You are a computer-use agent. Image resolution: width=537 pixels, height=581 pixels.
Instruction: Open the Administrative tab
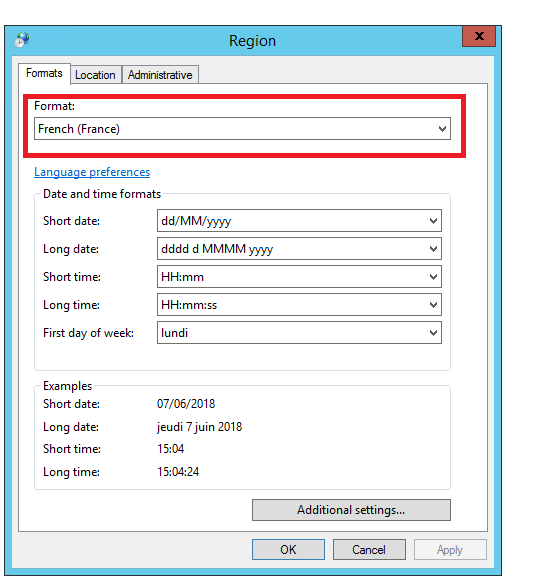click(x=160, y=75)
